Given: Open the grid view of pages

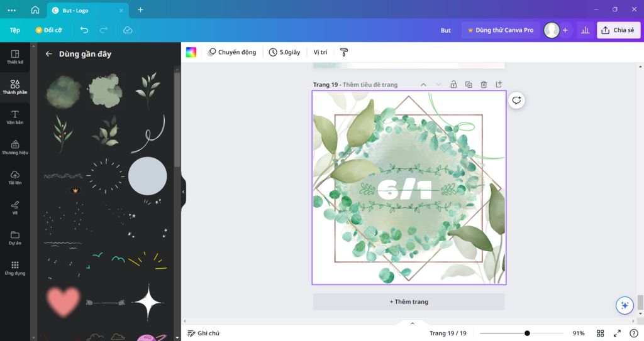Looking at the screenshot, I should (601, 333).
